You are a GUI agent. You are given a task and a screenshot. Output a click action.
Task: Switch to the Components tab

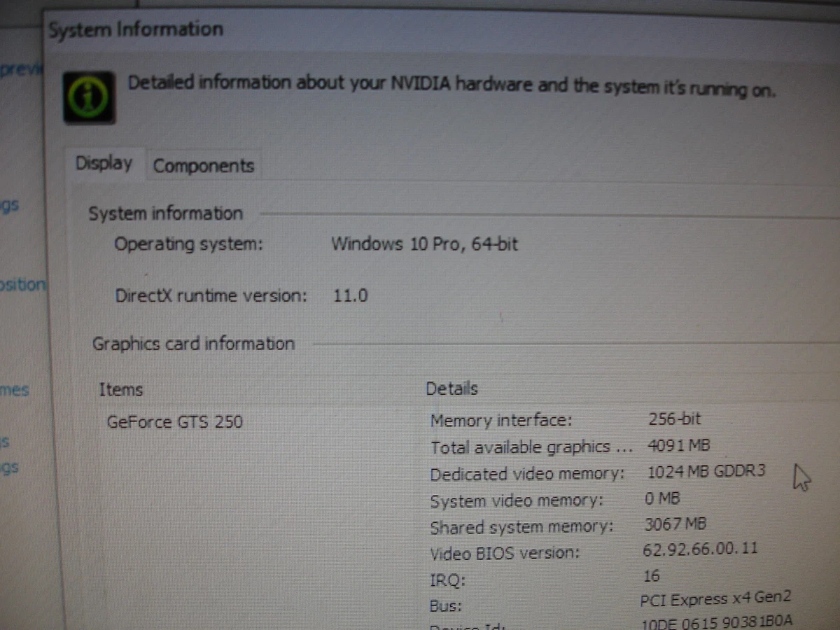[x=203, y=166]
